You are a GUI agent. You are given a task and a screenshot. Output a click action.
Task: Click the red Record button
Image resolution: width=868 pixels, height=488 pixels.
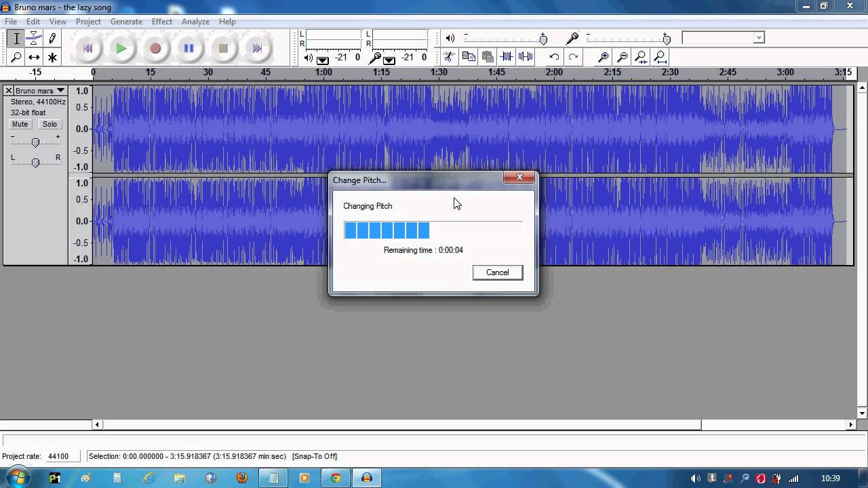155,48
